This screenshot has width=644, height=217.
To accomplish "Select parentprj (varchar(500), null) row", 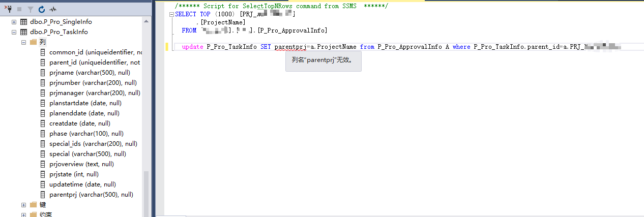I will [x=92, y=195].
